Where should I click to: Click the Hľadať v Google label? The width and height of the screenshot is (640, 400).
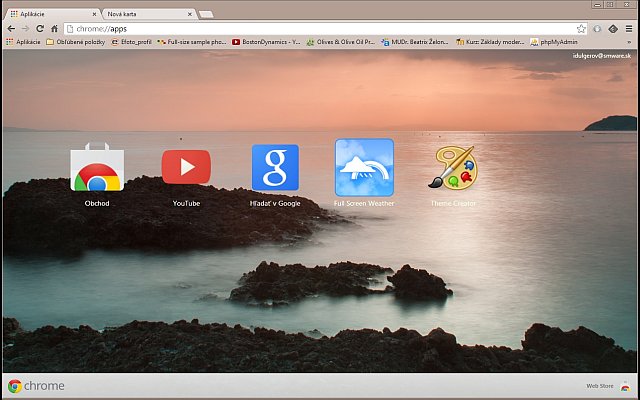[x=275, y=203]
